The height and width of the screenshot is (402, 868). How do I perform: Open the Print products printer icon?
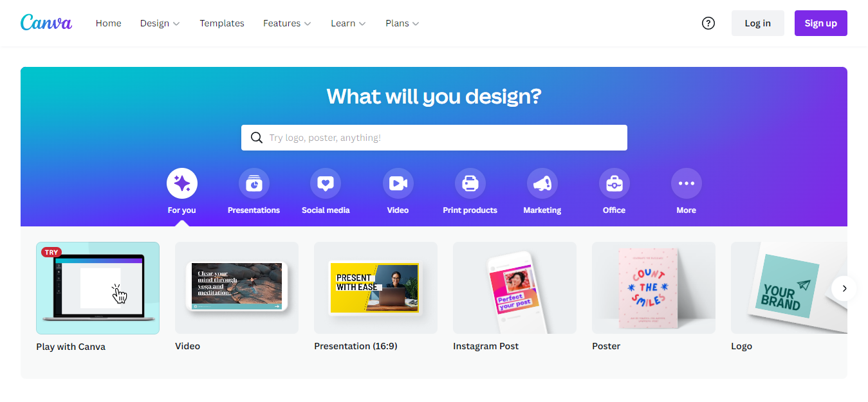[470, 184]
